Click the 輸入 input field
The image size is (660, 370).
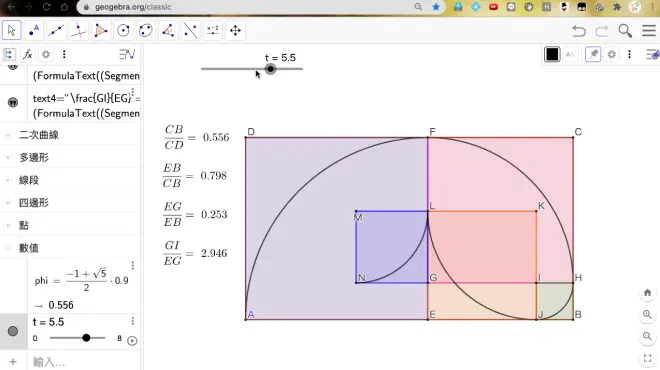pos(84,362)
